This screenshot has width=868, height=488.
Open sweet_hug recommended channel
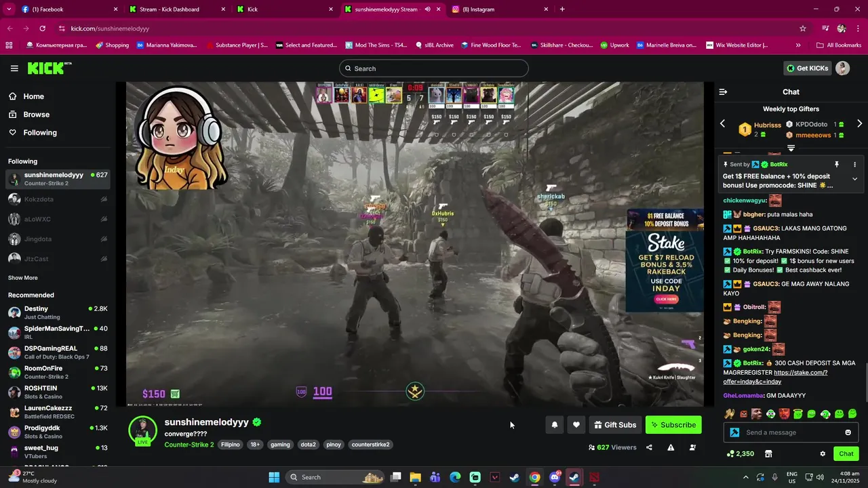click(x=58, y=451)
